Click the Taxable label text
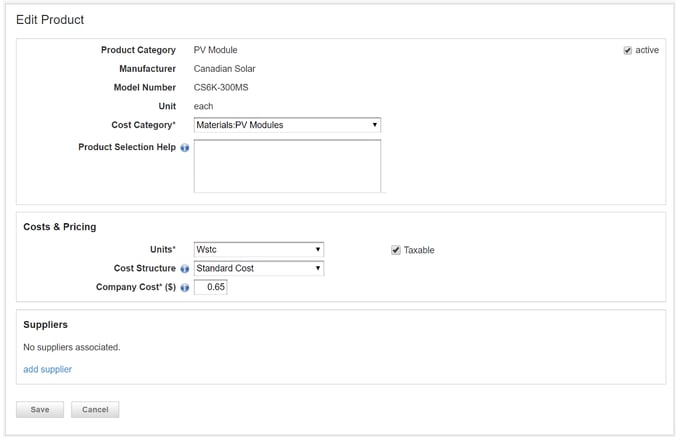This screenshot has height=444, width=688. tap(419, 250)
